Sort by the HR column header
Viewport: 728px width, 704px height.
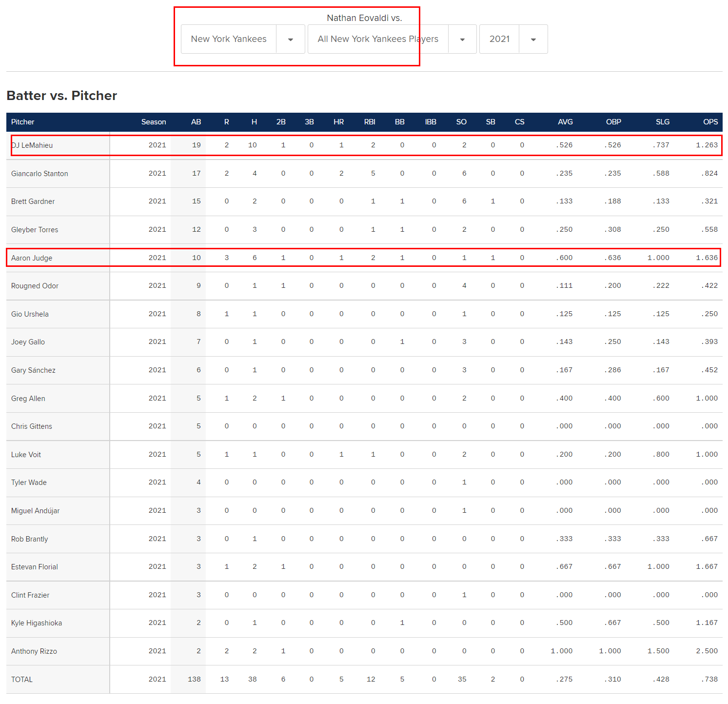click(x=339, y=122)
